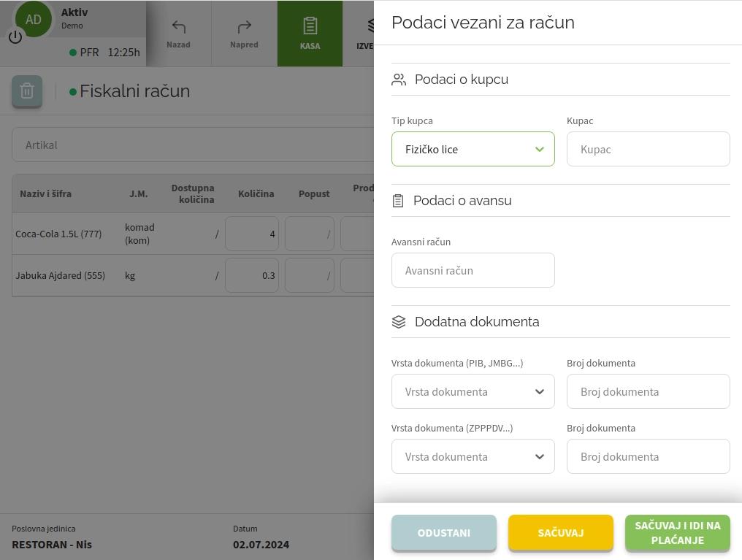Edit Coca-Cola quantity field

coord(252,234)
